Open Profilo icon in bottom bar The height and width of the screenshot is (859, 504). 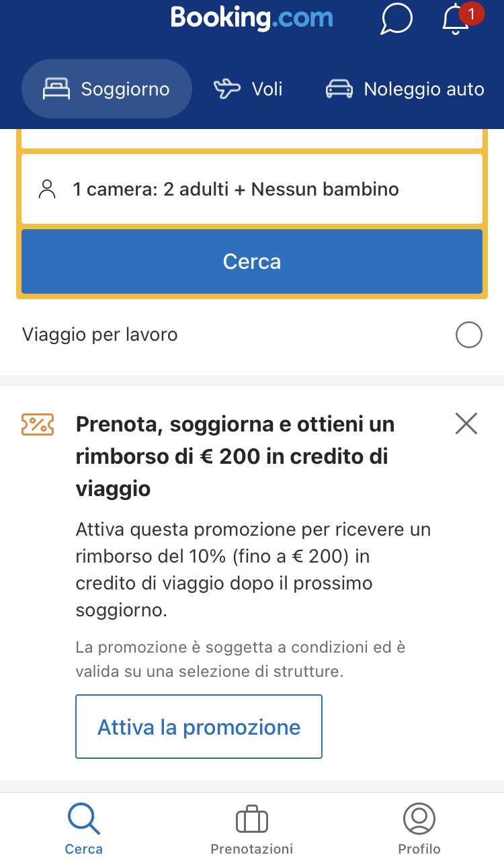419,820
